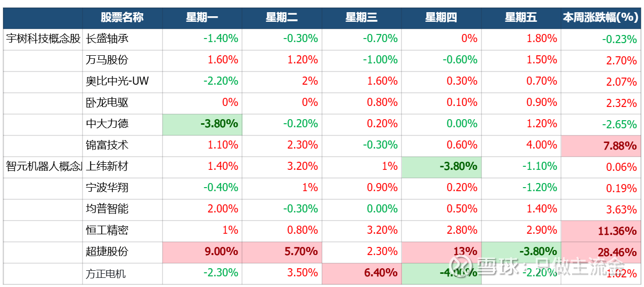Select 中大力德's green highlighted Monday cell

[202, 124]
